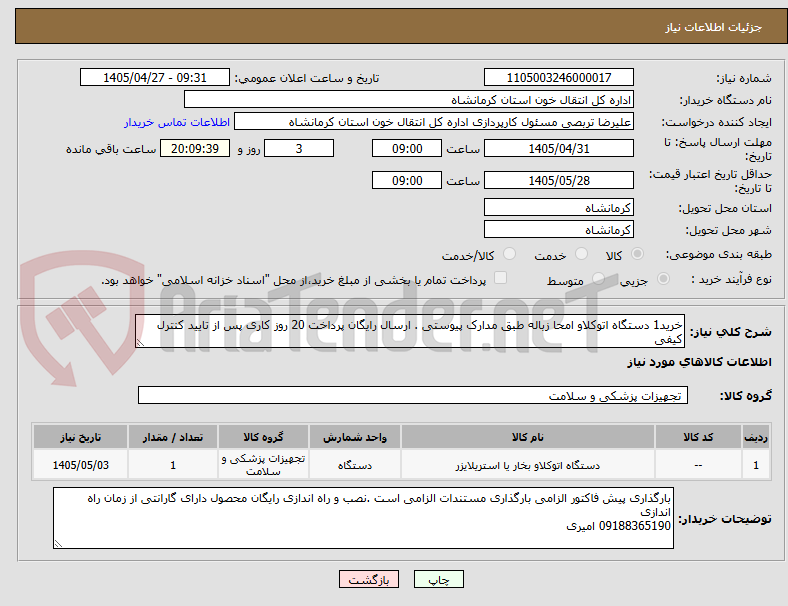Select the کالا/خدمت radio button
Viewport: 788px width, 606px height.
[510, 254]
